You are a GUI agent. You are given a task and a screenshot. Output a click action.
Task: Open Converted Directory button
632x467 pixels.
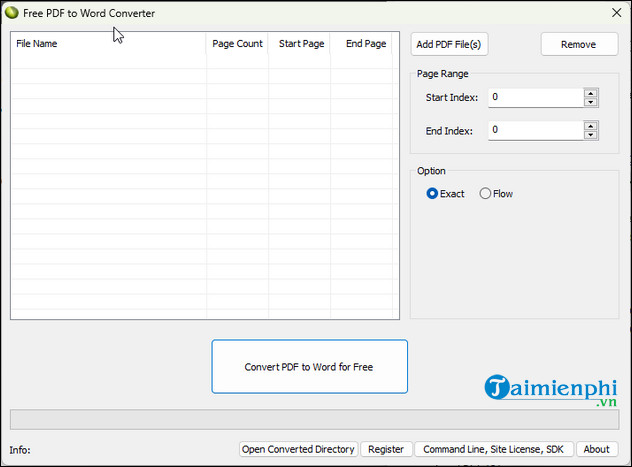[298, 449]
